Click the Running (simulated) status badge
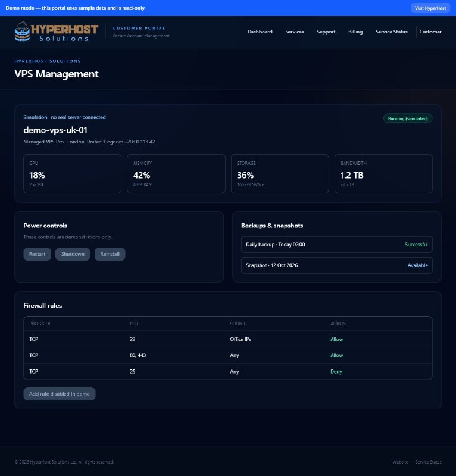This screenshot has height=476, width=456. coord(408,118)
